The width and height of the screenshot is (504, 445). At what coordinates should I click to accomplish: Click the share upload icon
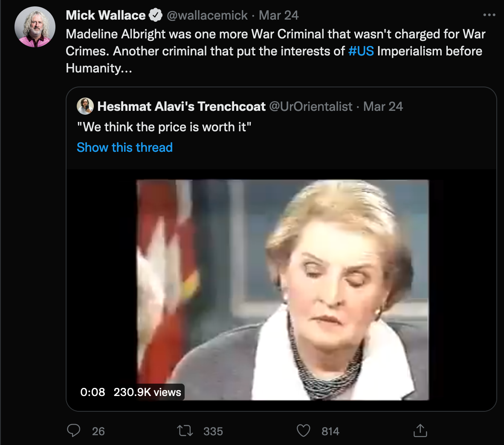[x=420, y=431]
